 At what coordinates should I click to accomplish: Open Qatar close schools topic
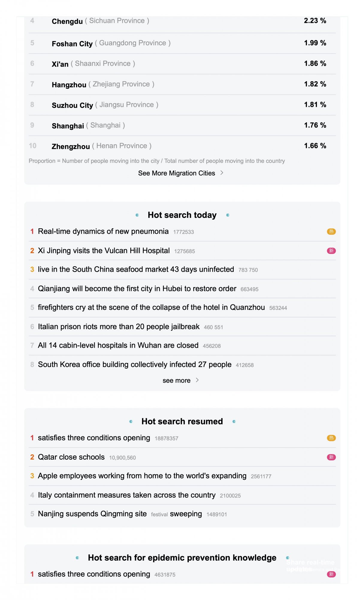click(x=71, y=457)
